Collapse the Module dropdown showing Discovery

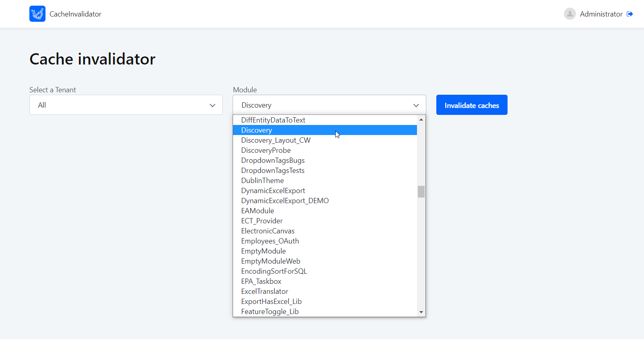click(x=329, y=105)
